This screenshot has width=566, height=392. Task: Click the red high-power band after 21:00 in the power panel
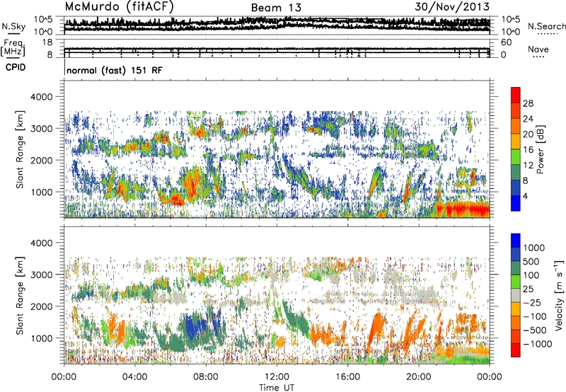click(463, 209)
